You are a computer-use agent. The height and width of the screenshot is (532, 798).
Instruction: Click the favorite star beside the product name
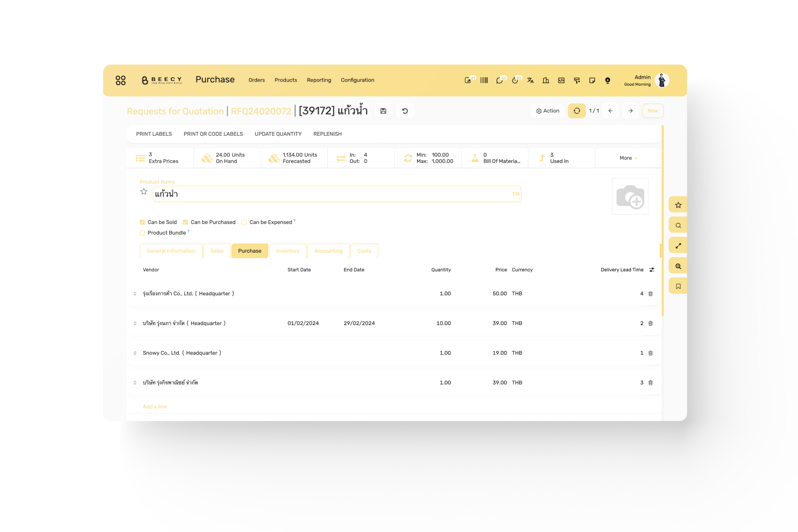[144, 192]
